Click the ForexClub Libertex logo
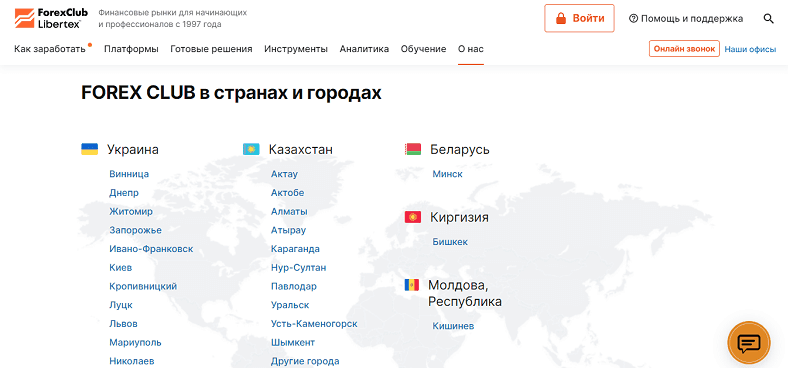This screenshot has height=368, width=788. (51, 18)
